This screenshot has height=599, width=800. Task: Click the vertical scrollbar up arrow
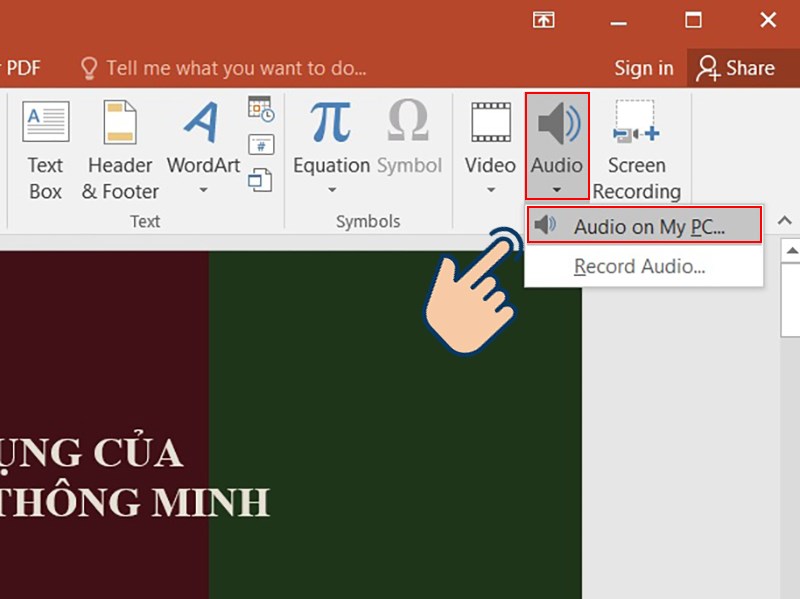[791, 249]
